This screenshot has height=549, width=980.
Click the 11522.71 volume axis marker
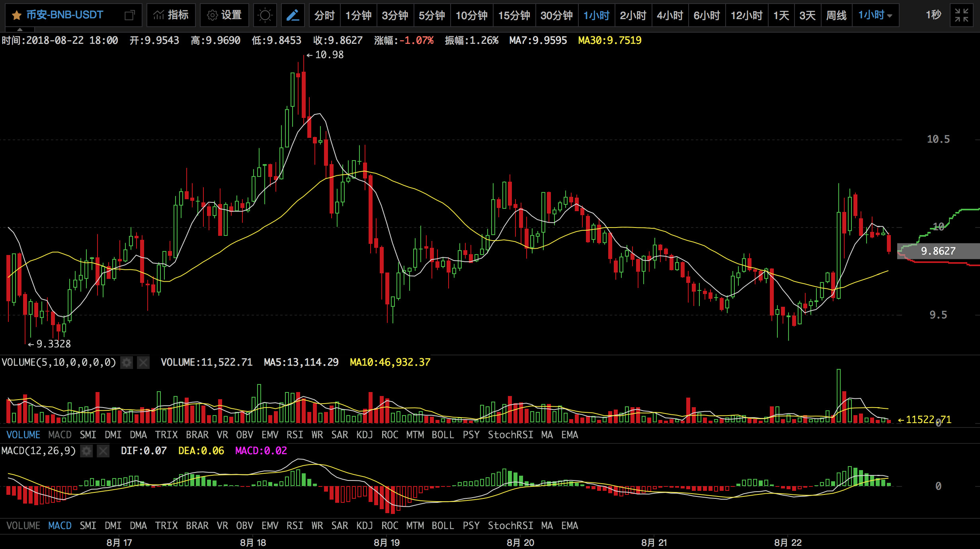point(924,420)
